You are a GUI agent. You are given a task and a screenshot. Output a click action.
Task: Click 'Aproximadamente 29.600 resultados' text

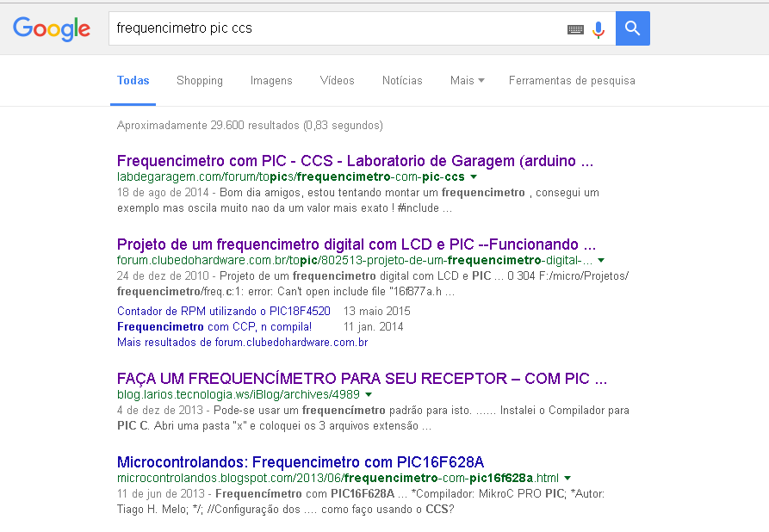[x=250, y=125]
